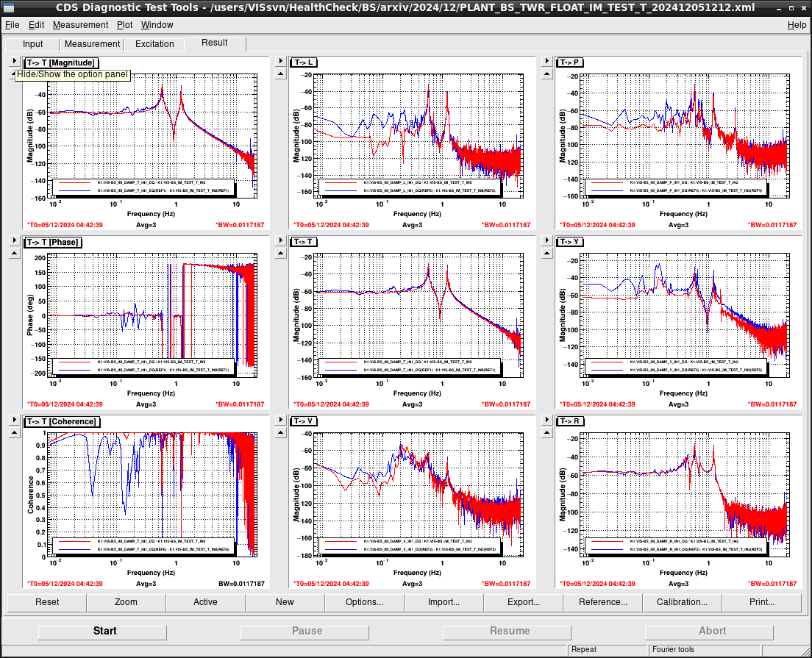Click the Zoom button
Image resolution: width=812 pixels, height=658 pixels.
[126, 602]
